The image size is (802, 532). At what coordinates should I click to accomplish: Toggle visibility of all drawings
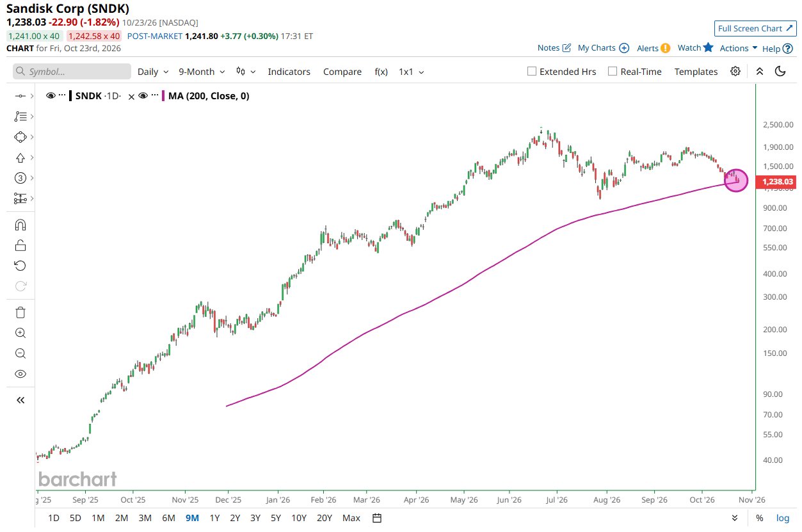(x=20, y=374)
